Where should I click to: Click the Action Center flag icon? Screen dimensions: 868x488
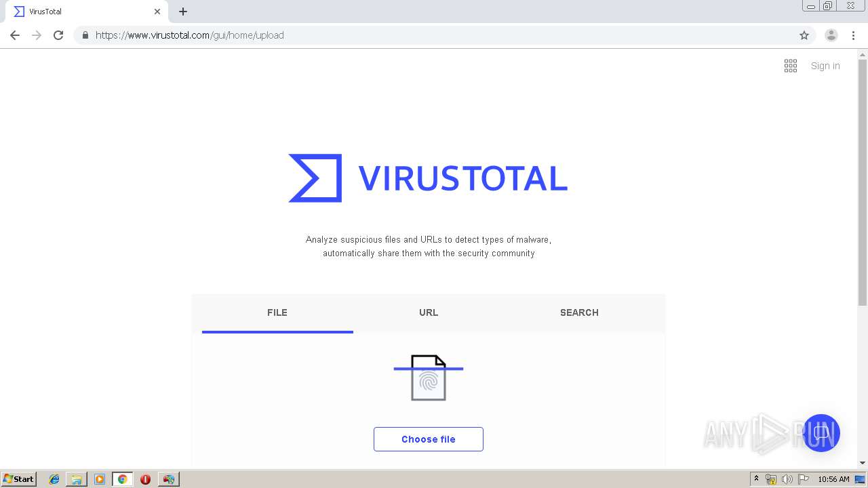click(x=804, y=479)
